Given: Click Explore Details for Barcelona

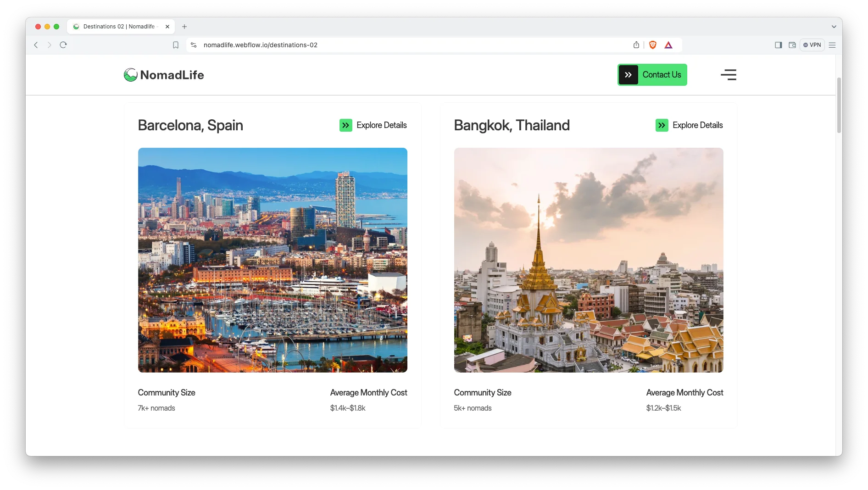Looking at the screenshot, I should click(373, 125).
